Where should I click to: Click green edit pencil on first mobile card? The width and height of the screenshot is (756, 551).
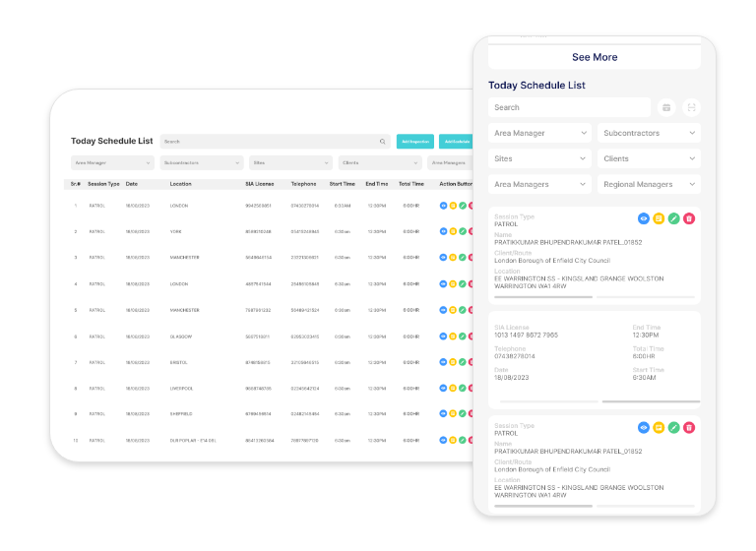pyautogui.click(x=674, y=218)
